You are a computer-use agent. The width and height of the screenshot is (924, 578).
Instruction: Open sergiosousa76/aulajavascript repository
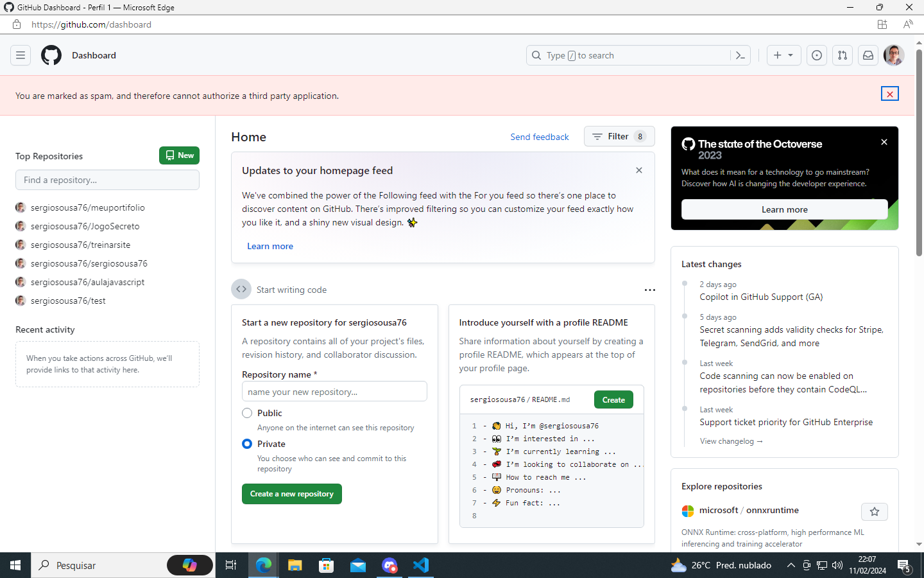point(87,282)
